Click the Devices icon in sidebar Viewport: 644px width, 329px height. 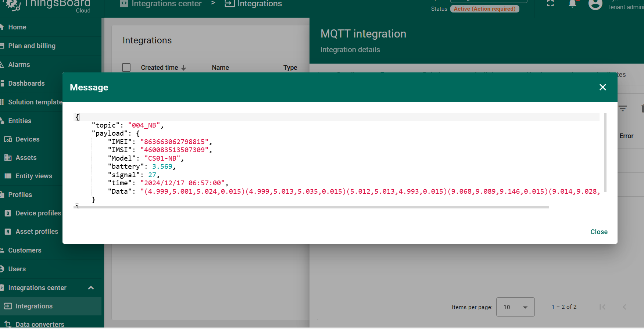coord(8,139)
